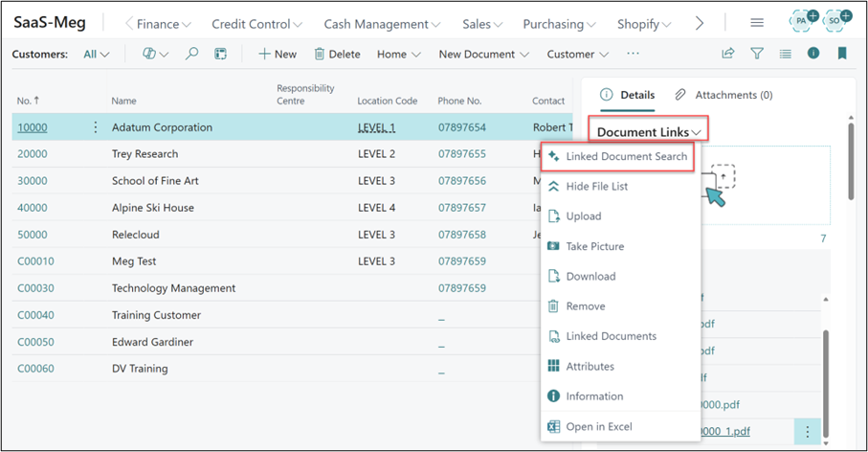868x452 pixels.
Task: Click the Delete button
Action: 337,55
